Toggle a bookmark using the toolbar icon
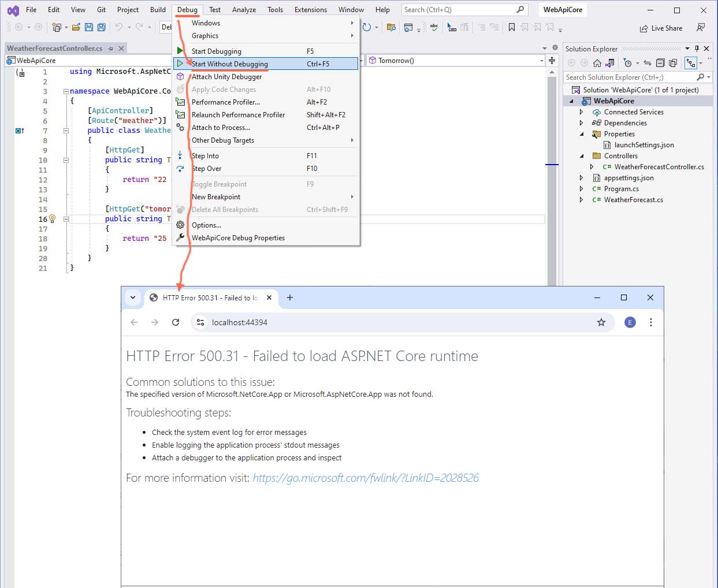Screen dimensions: 718x588 511,27
